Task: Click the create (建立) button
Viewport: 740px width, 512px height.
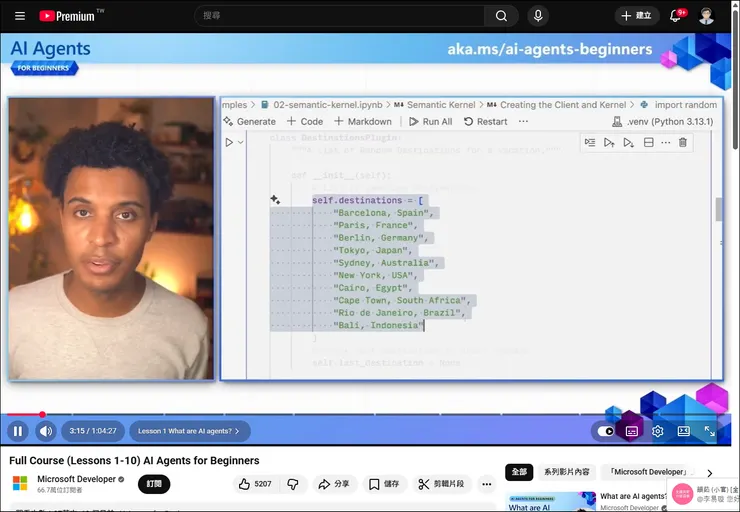Action: pos(637,16)
